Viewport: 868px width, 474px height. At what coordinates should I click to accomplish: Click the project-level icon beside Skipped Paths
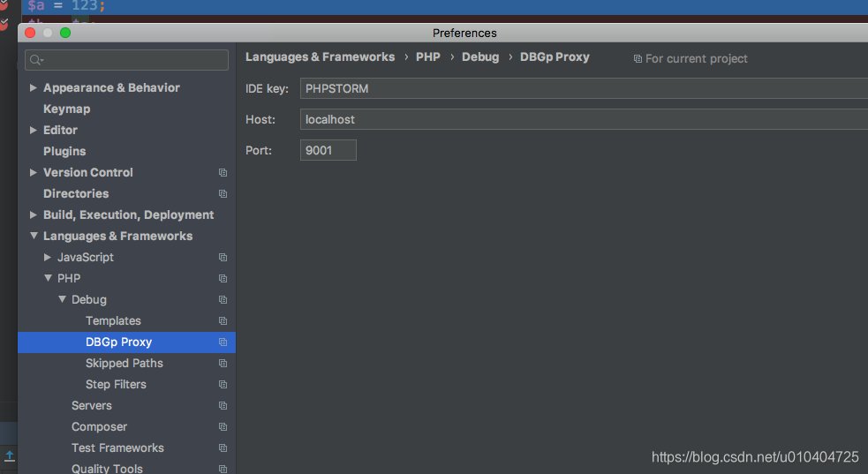223,364
